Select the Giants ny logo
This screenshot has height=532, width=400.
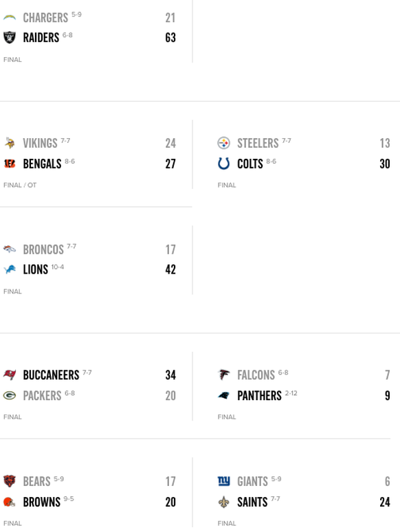point(223,481)
